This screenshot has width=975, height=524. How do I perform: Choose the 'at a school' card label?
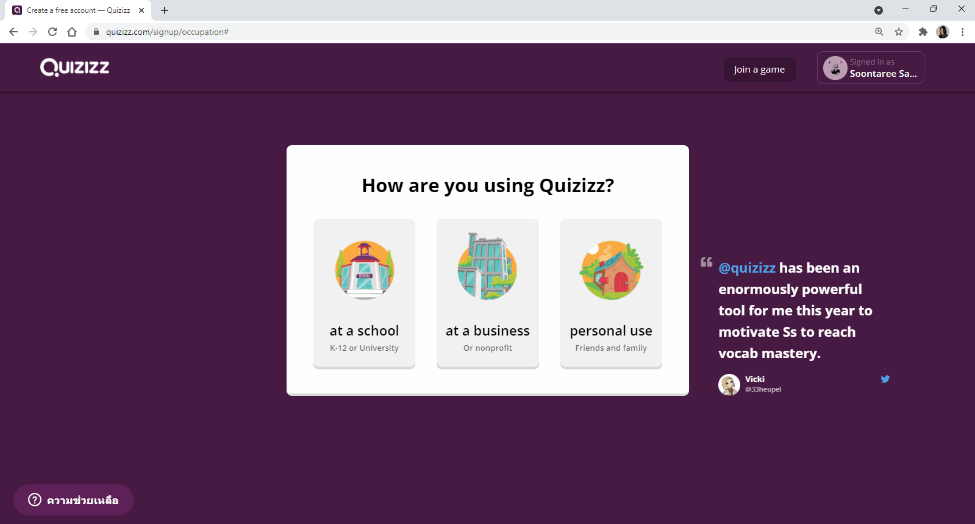[364, 331]
